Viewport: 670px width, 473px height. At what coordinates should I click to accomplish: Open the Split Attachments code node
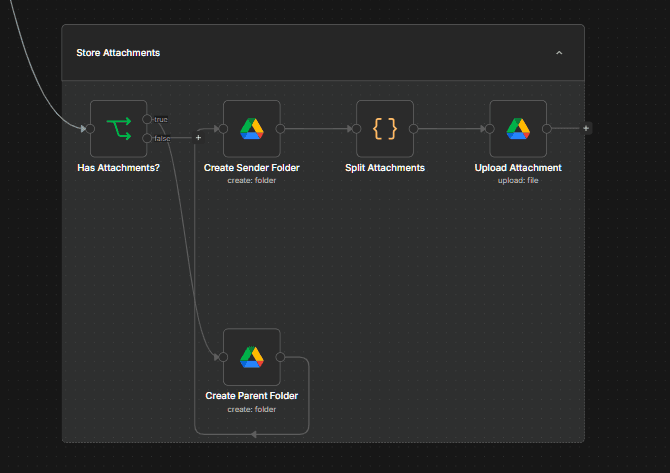point(385,129)
